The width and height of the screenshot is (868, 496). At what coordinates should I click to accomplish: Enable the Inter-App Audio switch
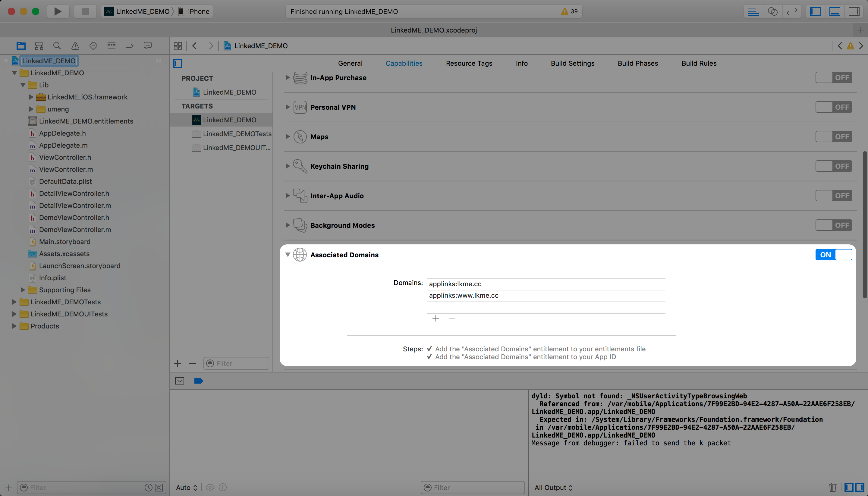[834, 196]
